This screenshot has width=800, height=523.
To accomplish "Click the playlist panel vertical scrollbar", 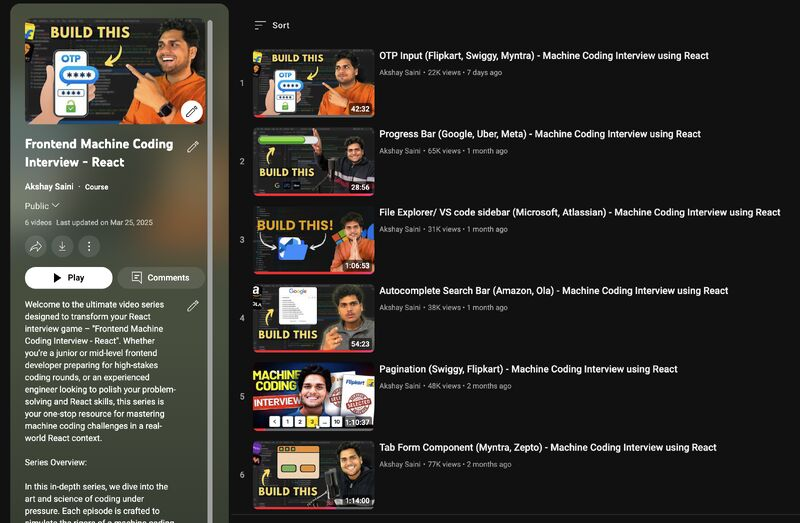I will [210, 270].
